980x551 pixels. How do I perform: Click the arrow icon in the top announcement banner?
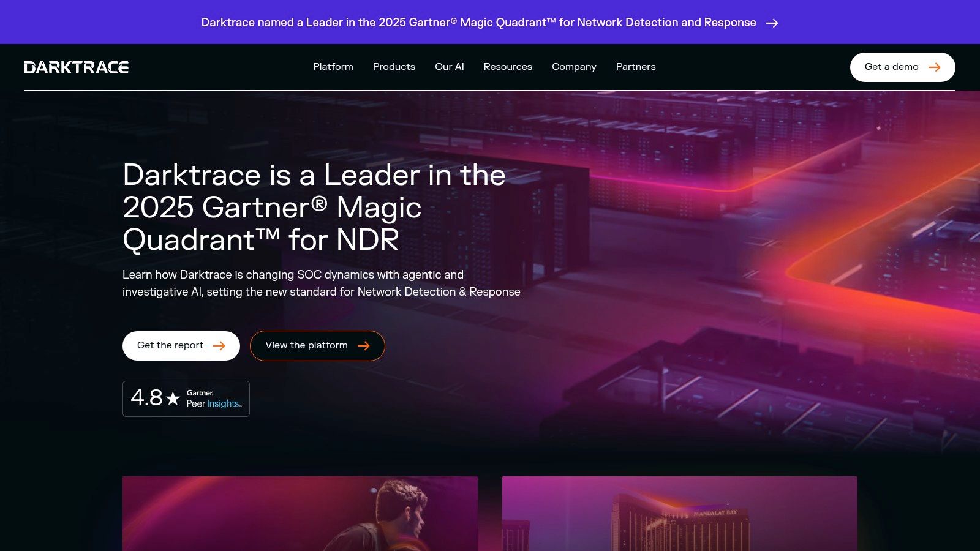(x=772, y=23)
